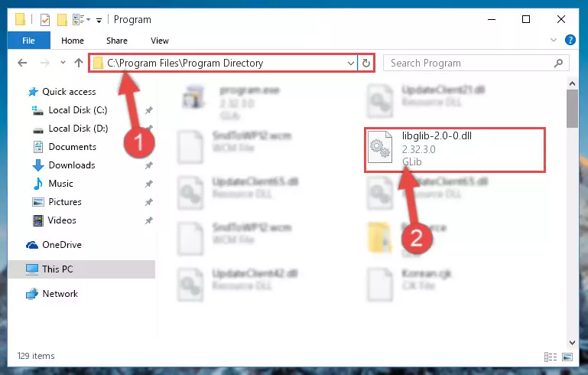This screenshot has height=375, width=588.
Task: Click the scrollbar up arrow
Action: [x=572, y=83]
